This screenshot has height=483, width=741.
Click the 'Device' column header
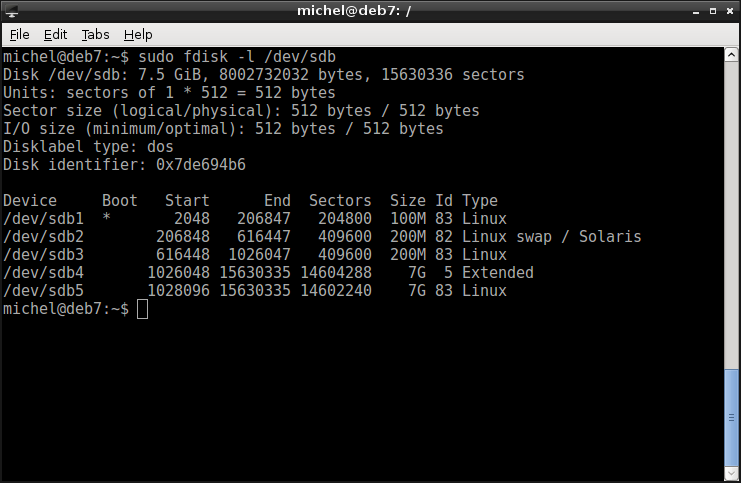[x=30, y=200]
